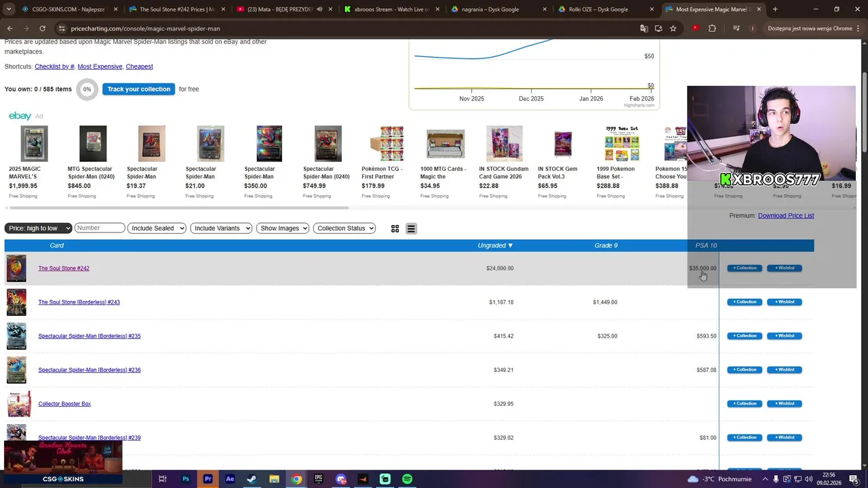Image resolution: width=868 pixels, height=488 pixels.
Task: Open The Soul Stone [Borderless] #243 link
Action: point(79,302)
